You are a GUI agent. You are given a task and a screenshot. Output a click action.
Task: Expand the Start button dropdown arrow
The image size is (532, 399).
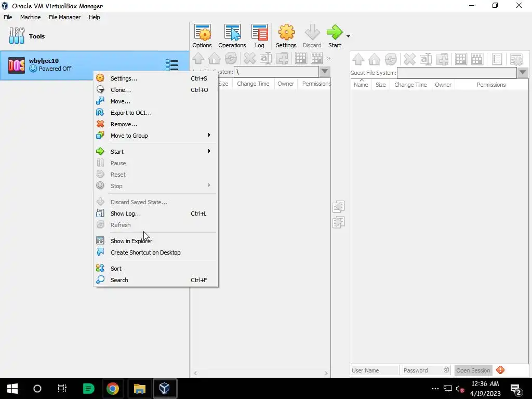tap(348, 36)
